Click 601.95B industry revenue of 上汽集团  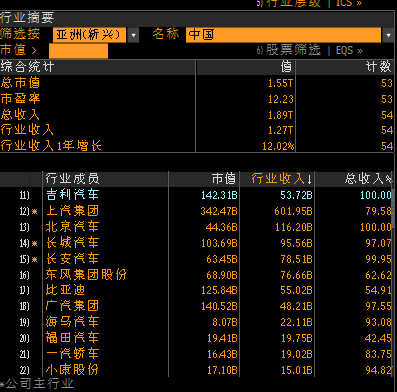(293, 211)
